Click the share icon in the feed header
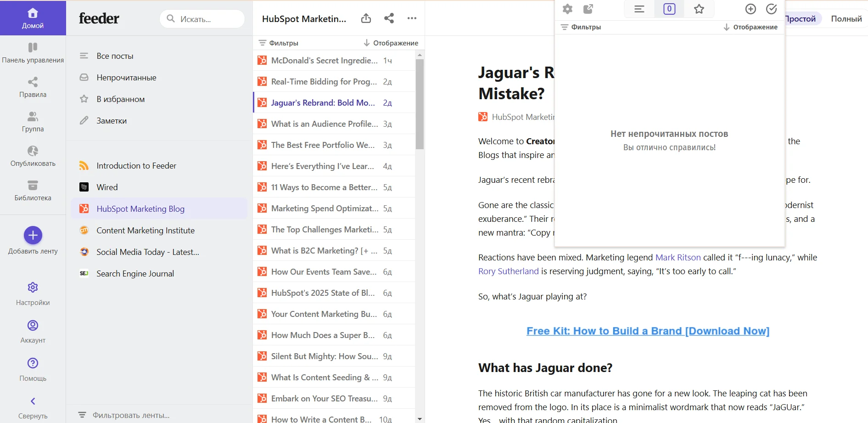 [x=389, y=18]
